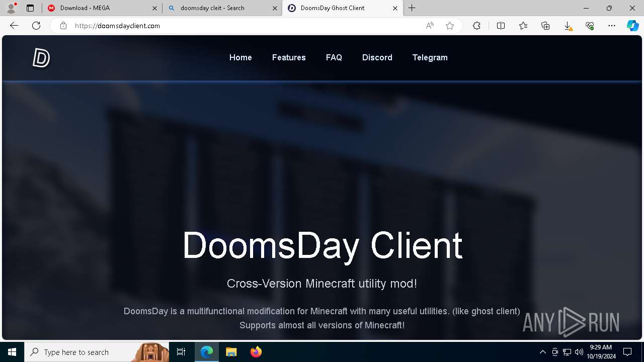The width and height of the screenshot is (644, 362).
Task: Open the Home nav link
Action: [x=240, y=57]
